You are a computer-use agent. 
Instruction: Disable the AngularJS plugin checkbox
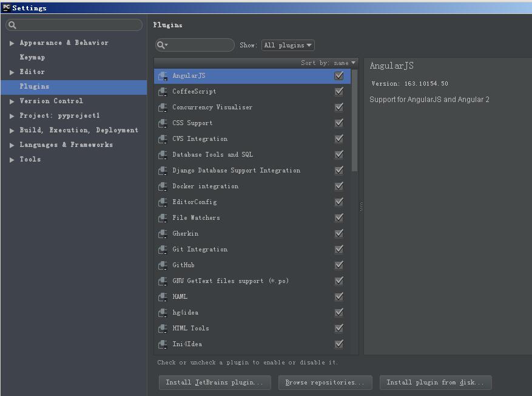point(339,76)
